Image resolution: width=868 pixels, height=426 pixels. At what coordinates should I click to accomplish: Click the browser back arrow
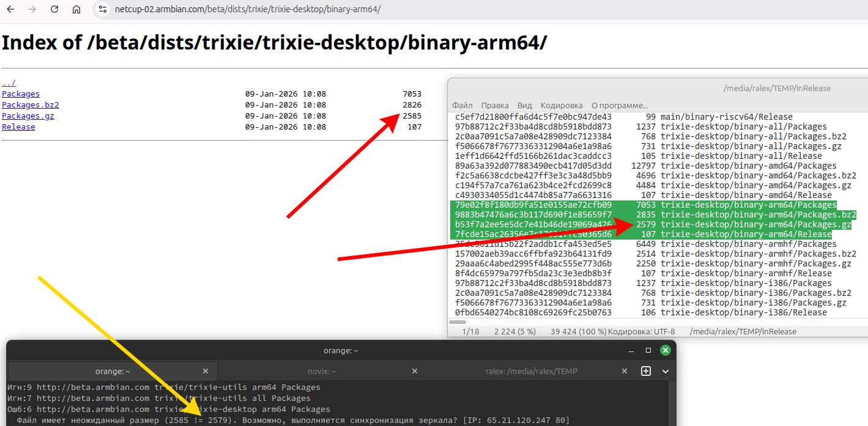coord(10,10)
